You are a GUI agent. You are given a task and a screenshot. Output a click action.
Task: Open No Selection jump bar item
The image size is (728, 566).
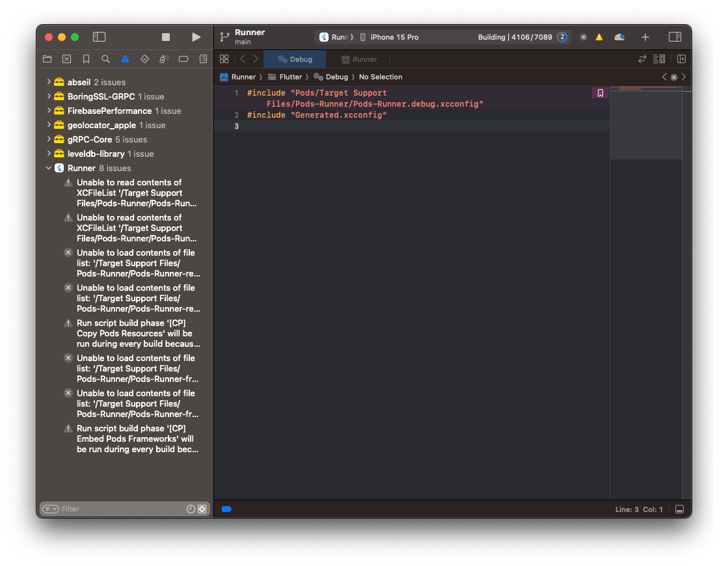(381, 77)
